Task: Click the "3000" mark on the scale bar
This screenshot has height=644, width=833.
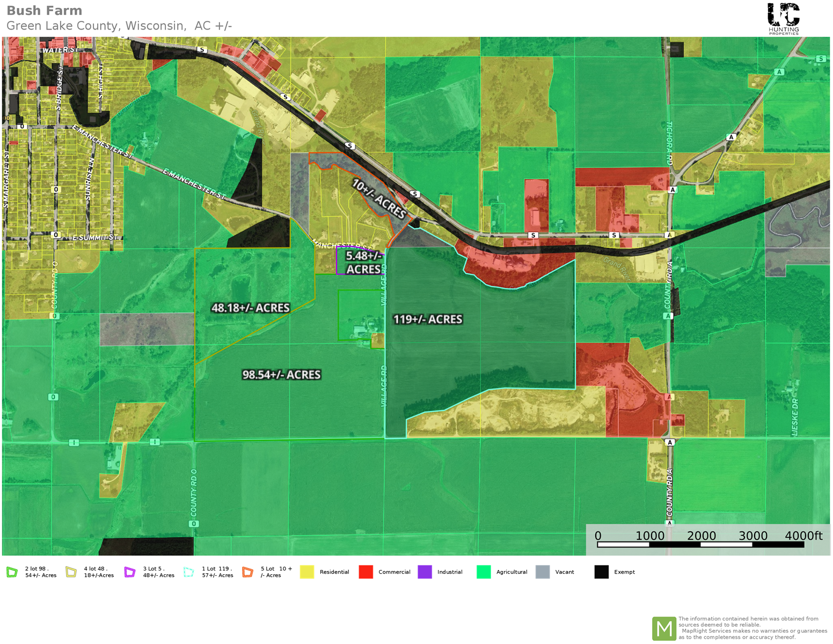Action: 753,536
